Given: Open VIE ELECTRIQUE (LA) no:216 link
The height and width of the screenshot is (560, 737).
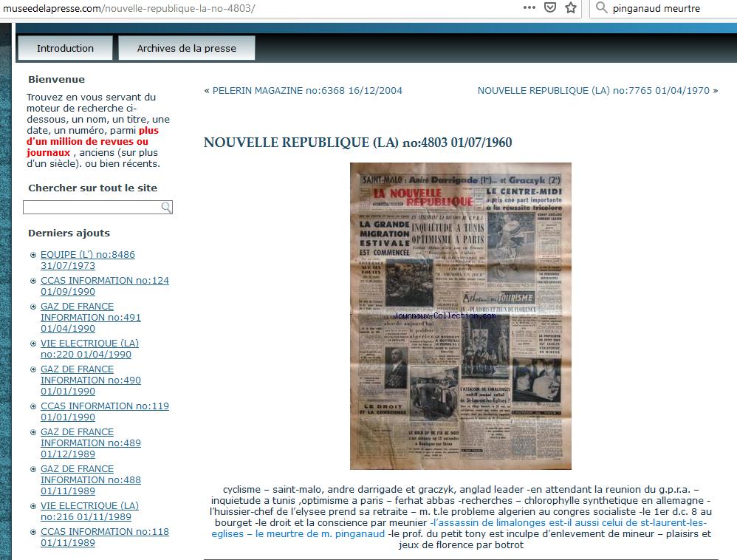Looking at the screenshot, I should click(x=89, y=511).
